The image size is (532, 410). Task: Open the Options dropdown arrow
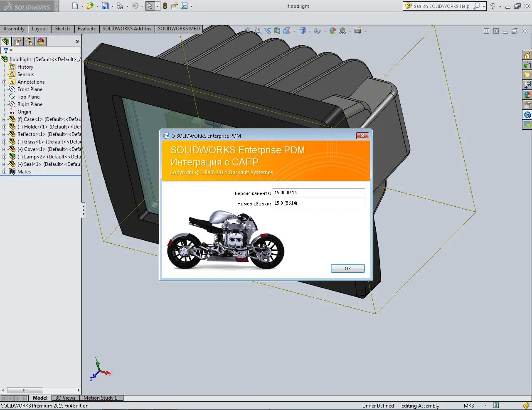tap(191, 6)
